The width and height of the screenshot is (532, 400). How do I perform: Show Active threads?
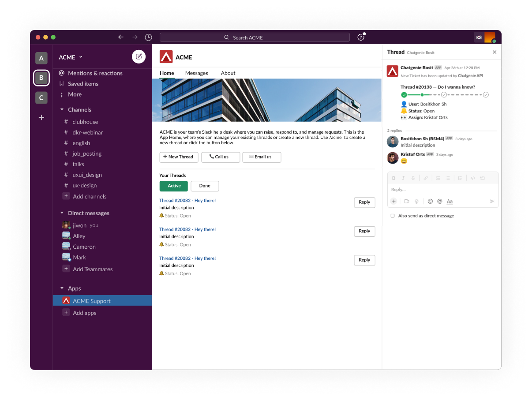174,186
